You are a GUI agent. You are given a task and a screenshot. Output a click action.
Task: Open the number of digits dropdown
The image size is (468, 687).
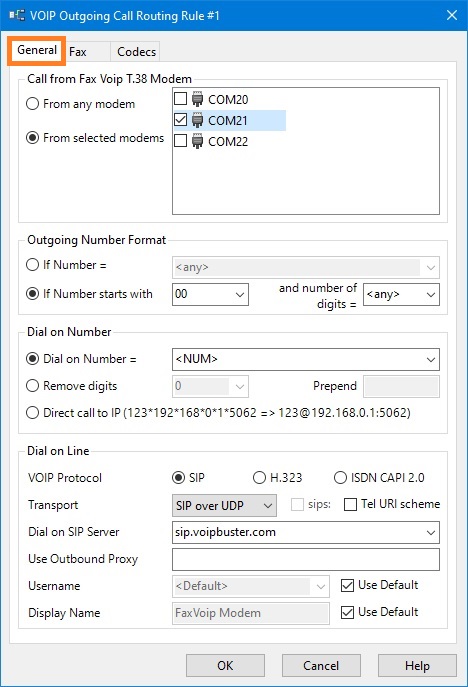401,294
